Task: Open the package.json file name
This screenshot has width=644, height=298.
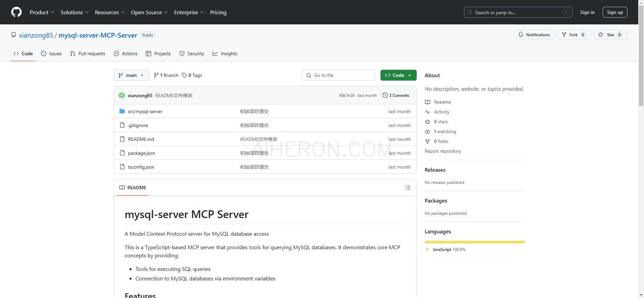Action: (141, 153)
